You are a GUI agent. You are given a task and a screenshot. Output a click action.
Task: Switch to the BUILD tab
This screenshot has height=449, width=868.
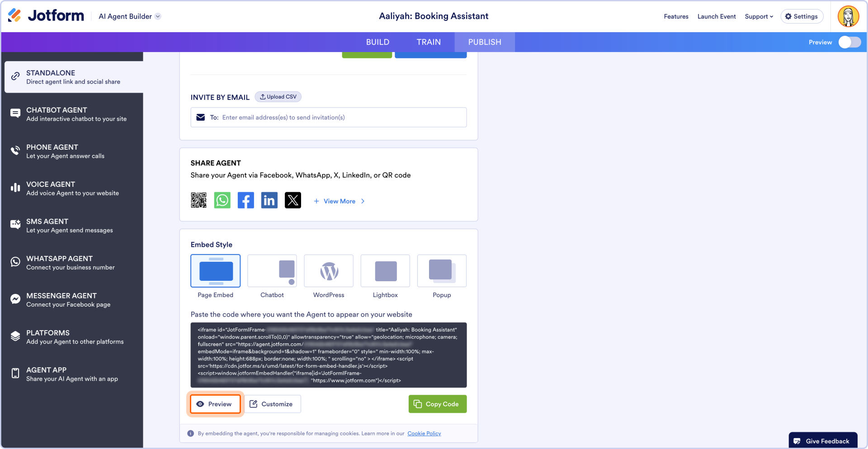[x=377, y=42]
